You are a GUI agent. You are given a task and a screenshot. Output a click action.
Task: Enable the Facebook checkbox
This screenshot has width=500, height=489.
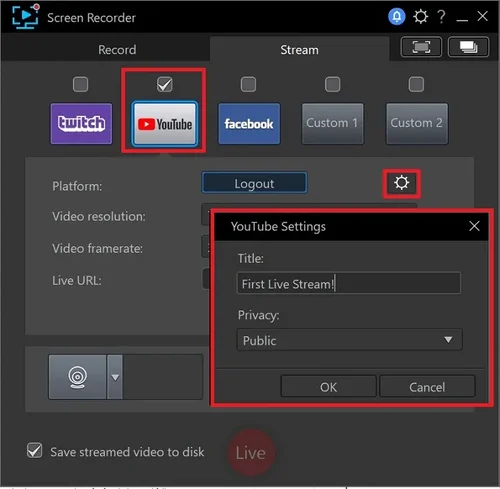pyautogui.click(x=249, y=84)
